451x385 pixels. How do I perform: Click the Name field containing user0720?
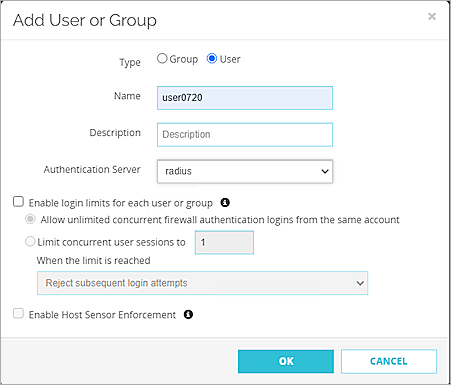(x=245, y=98)
